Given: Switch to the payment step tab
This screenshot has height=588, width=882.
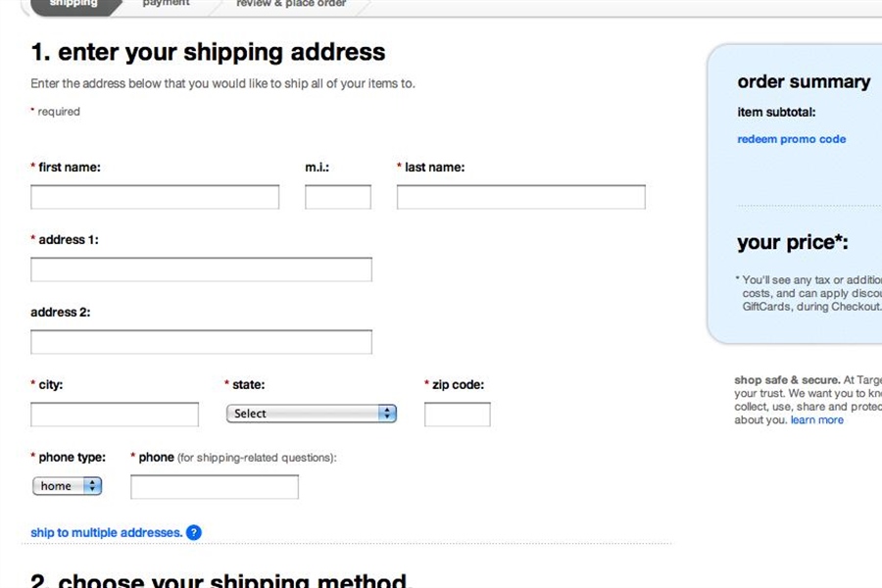Looking at the screenshot, I should [x=166, y=4].
